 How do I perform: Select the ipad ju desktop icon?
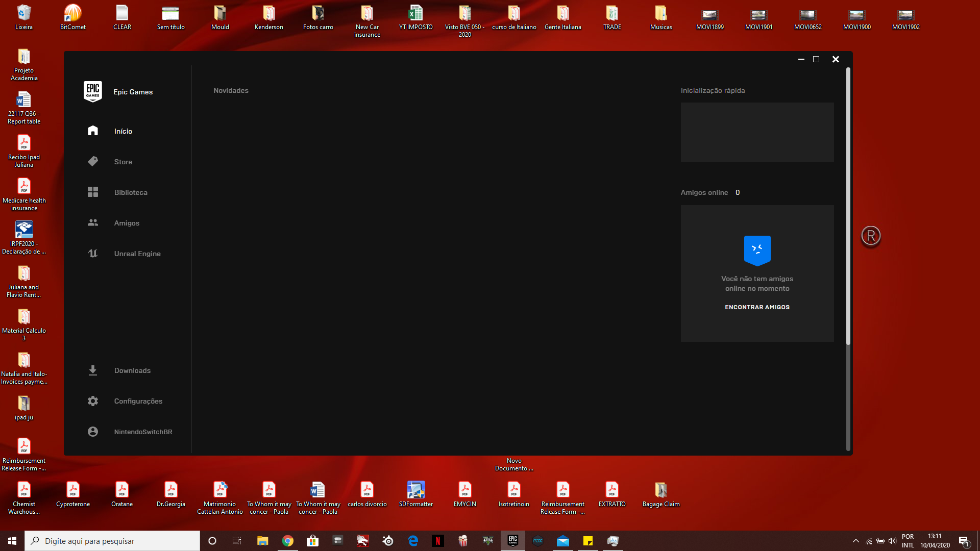[24, 408]
